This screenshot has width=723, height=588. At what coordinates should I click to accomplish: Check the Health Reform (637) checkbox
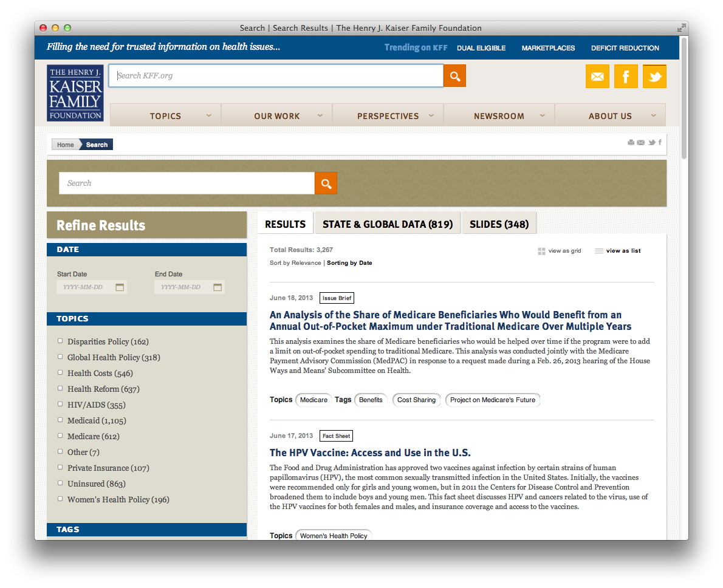[x=60, y=388]
